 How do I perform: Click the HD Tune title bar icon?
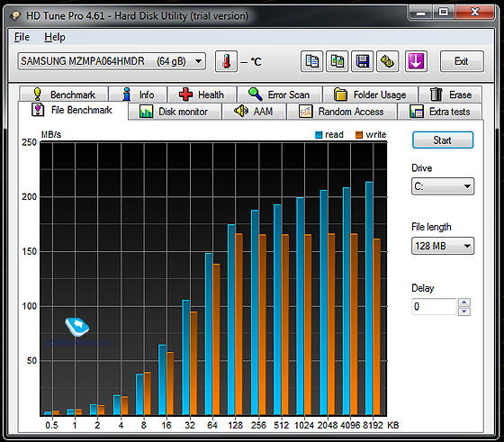click(15, 15)
